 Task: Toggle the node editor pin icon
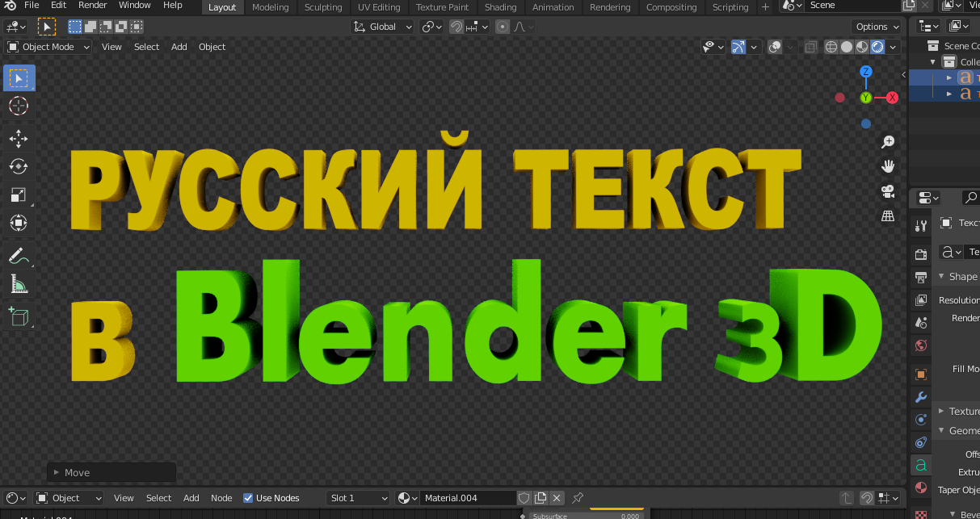[x=578, y=498]
